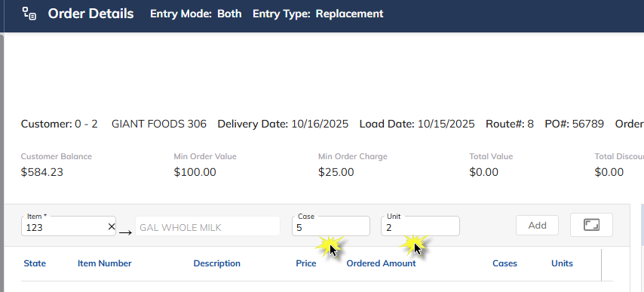Click the arrow icon beside the Item field

125,233
